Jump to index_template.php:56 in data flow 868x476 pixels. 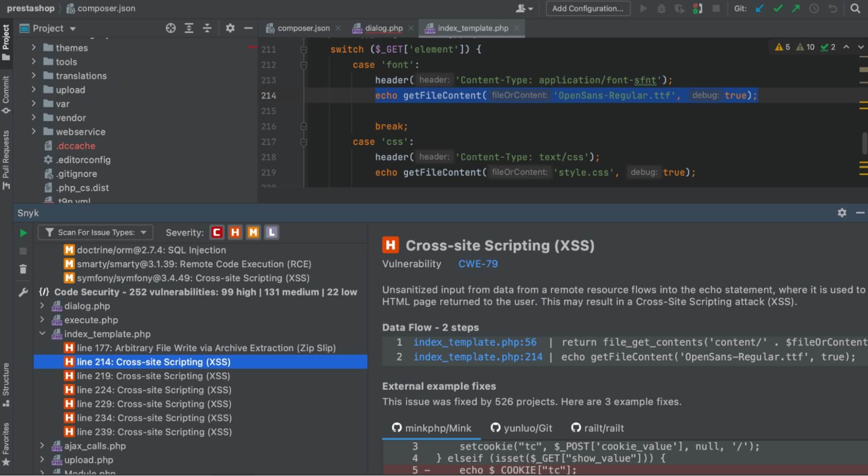[475, 342]
